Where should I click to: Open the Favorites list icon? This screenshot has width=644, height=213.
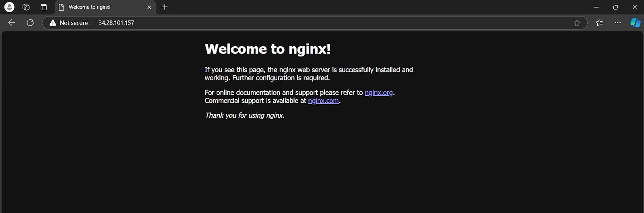(599, 23)
